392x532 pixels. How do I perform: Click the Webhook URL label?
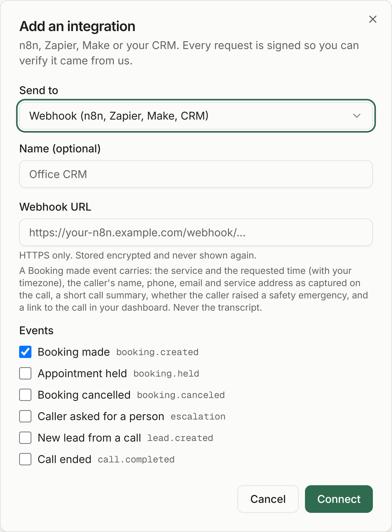pyautogui.click(x=55, y=207)
